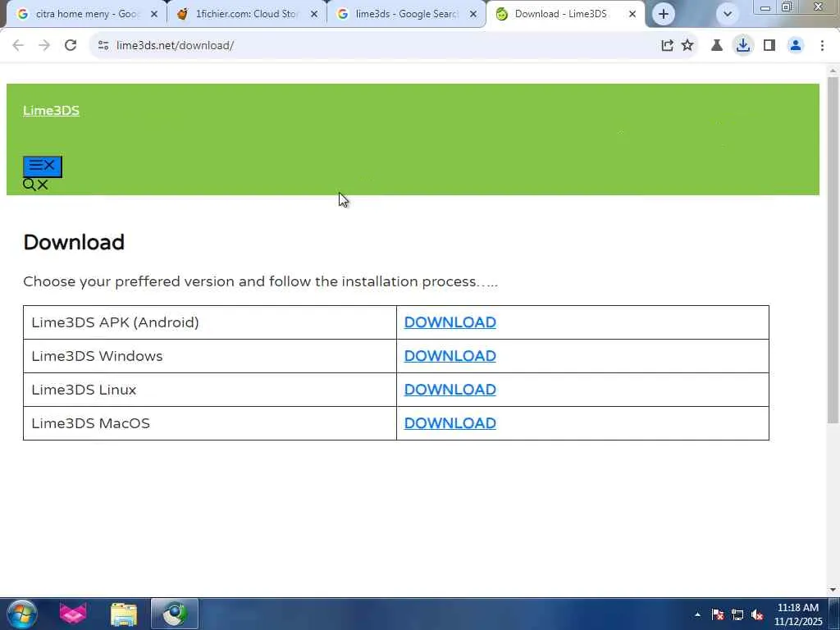Viewport: 840px width, 630px height.
Task: Download the Lime3DS Windows build
Action: (x=450, y=356)
